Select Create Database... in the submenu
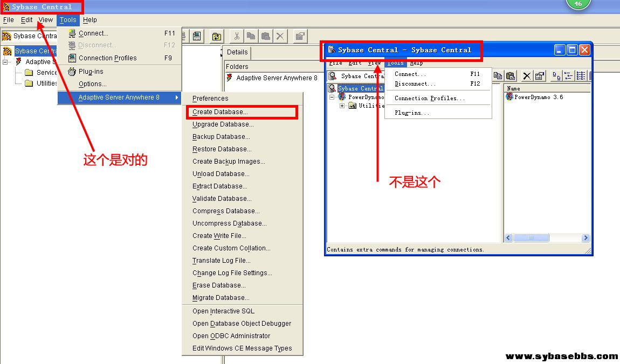The height and width of the screenshot is (364, 620). 243,112
